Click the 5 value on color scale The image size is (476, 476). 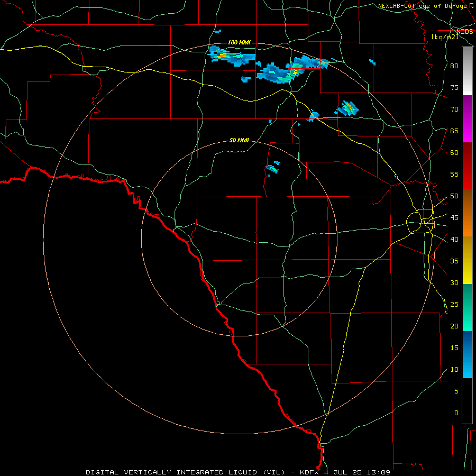click(x=456, y=391)
